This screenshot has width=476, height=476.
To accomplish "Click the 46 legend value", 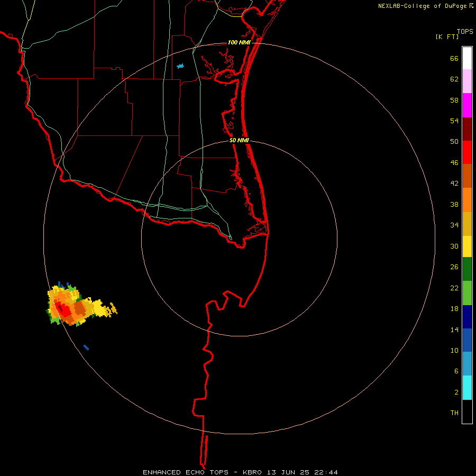I will pos(454,163).
